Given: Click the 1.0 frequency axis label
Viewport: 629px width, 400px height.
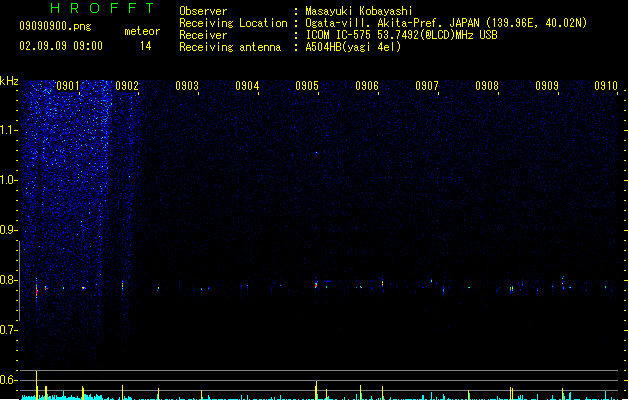Looking at the screenshot, I should coord(8,180).
